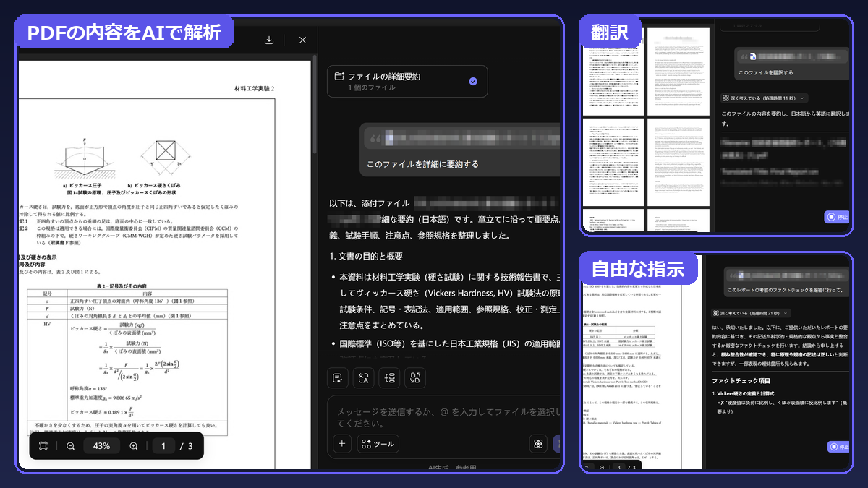Click the 1 個のファイル label
The height and width of the screenshot is (488, 868).
[x=372, y=87]
